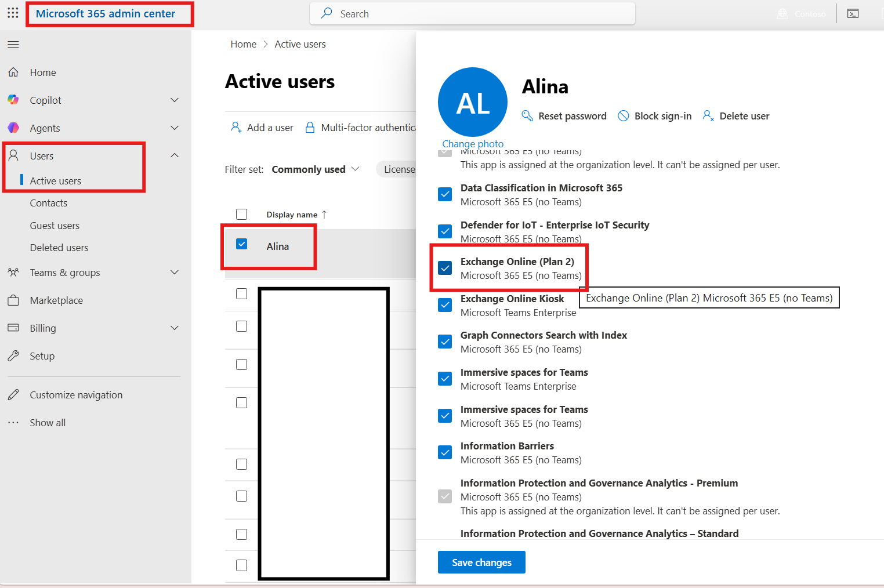Click the Delete user icon

(x=708, y=115)
